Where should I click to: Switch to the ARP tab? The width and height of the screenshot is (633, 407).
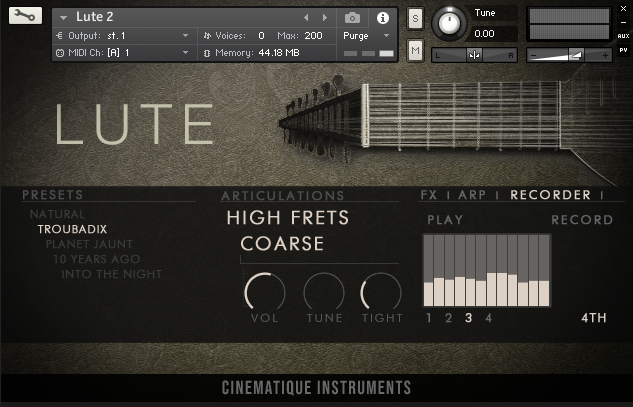pos(472,195)
